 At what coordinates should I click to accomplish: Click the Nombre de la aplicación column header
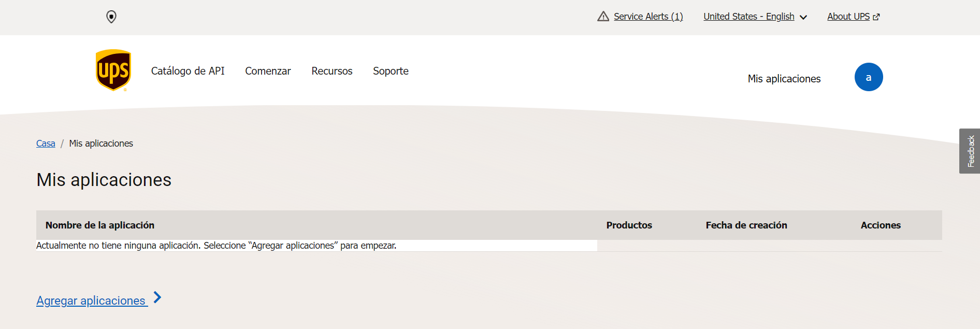tap(100, 225)
